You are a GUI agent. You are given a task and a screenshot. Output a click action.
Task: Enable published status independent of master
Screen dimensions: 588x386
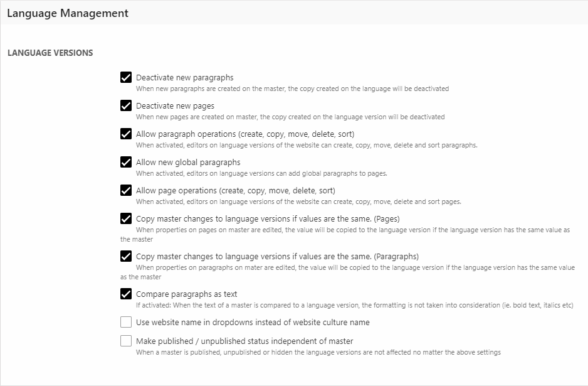click(x=126, y=341)
